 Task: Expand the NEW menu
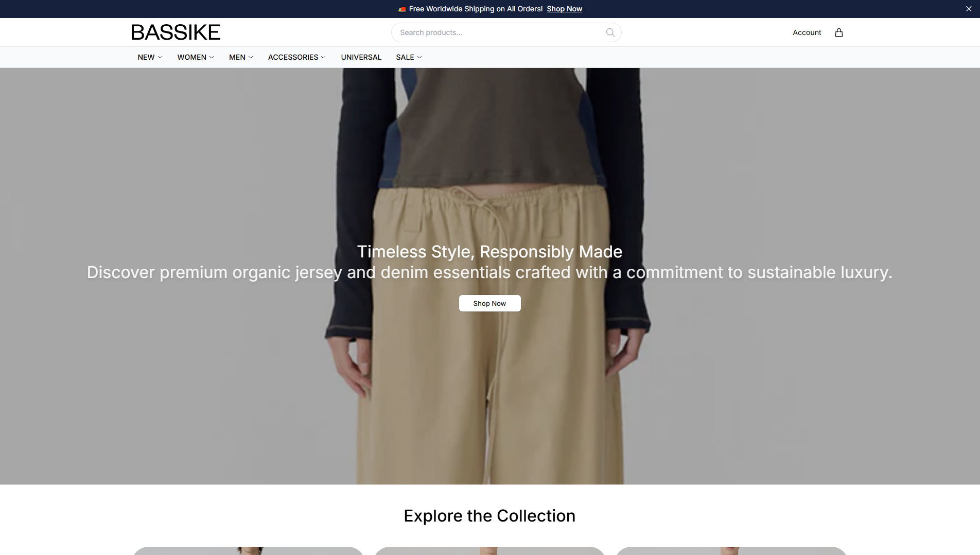(x=150, y=57)
